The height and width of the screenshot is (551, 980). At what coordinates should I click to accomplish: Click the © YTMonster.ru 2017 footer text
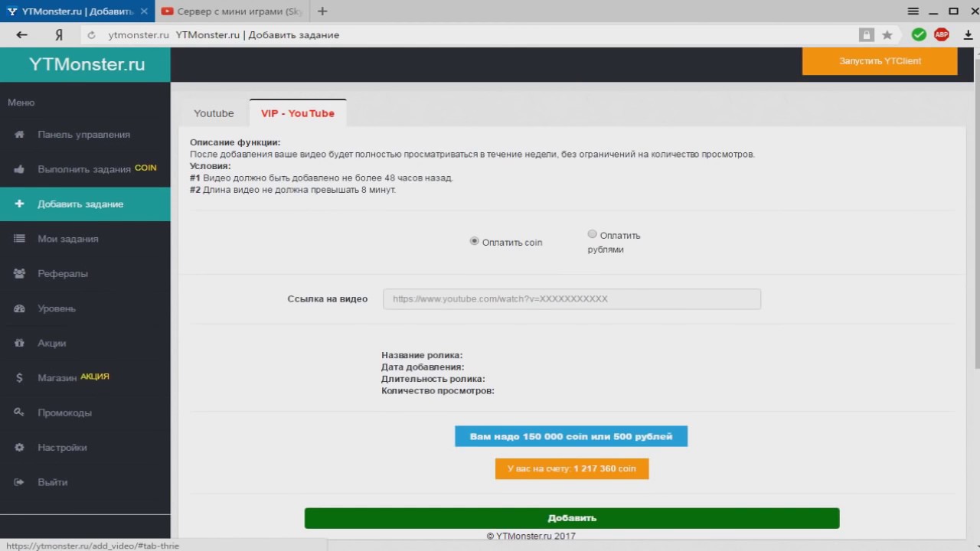coord(531,536)
